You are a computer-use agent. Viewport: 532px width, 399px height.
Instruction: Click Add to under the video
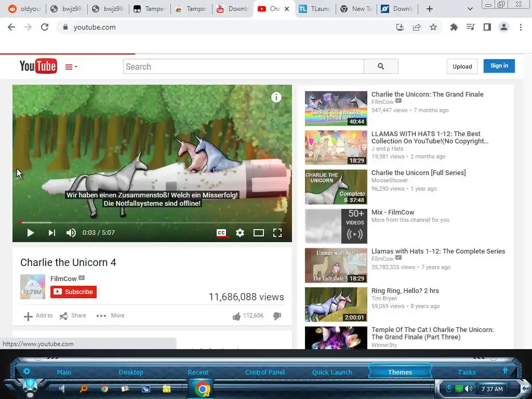click(x=38, y=316)
